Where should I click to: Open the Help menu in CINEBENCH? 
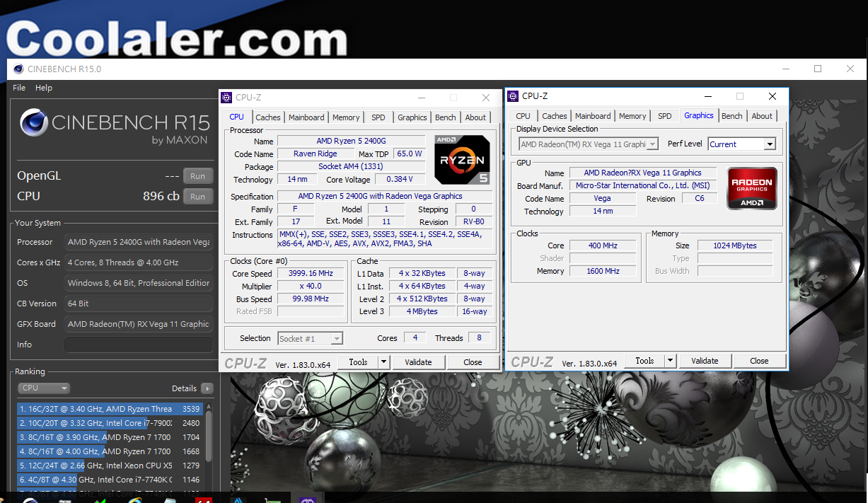click(44, 88)
